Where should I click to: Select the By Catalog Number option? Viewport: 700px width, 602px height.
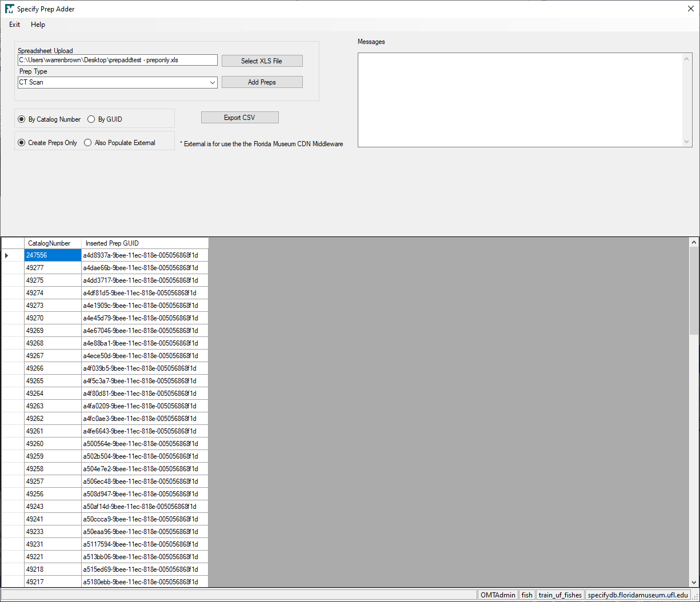click(22, 119)
